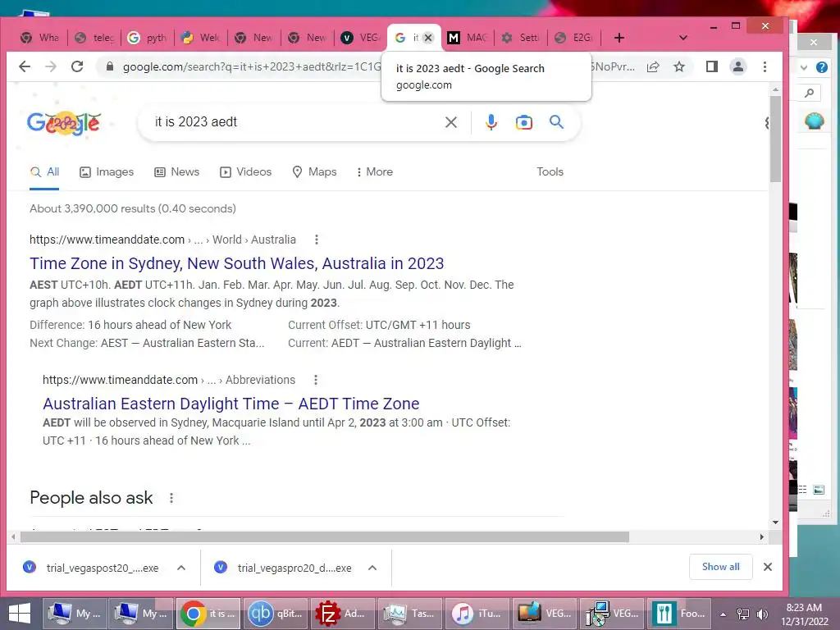Switch to Maps results

(x=314, y=172)
